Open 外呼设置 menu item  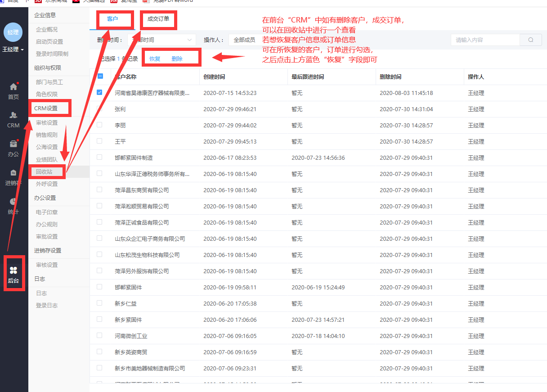pos(47,184)
